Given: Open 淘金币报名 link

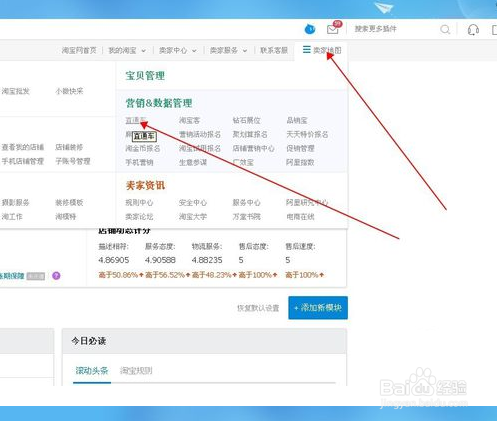Looking at the screenshot, I should point(143,148).
